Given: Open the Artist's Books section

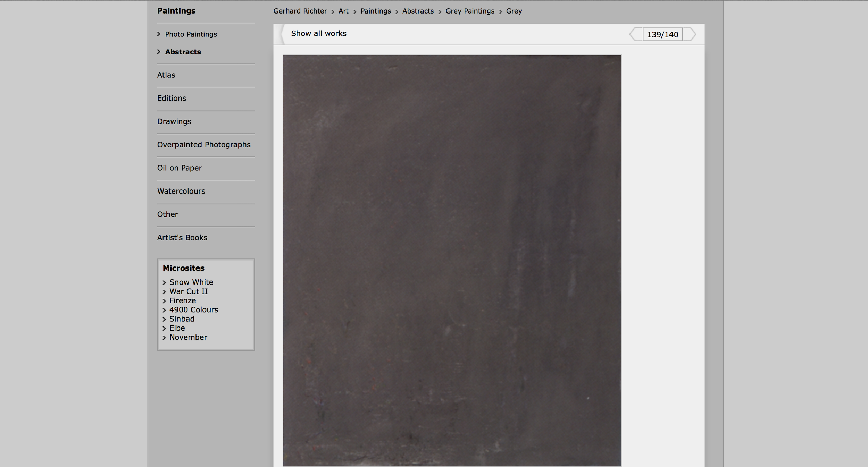Looking at the screenshot, I should tap(182, 238).
